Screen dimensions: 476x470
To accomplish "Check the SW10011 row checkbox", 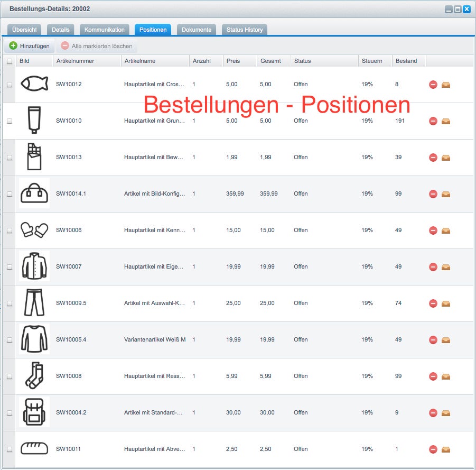I will (x=10, y=449).
